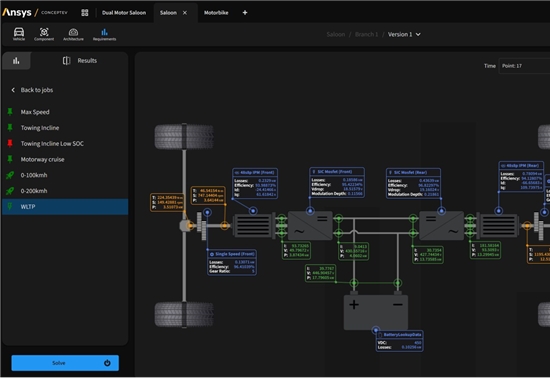Click the SiC Mosfet (Rear) info box
Viewport: 550px width, 378px height.
(x=414, y=183)
